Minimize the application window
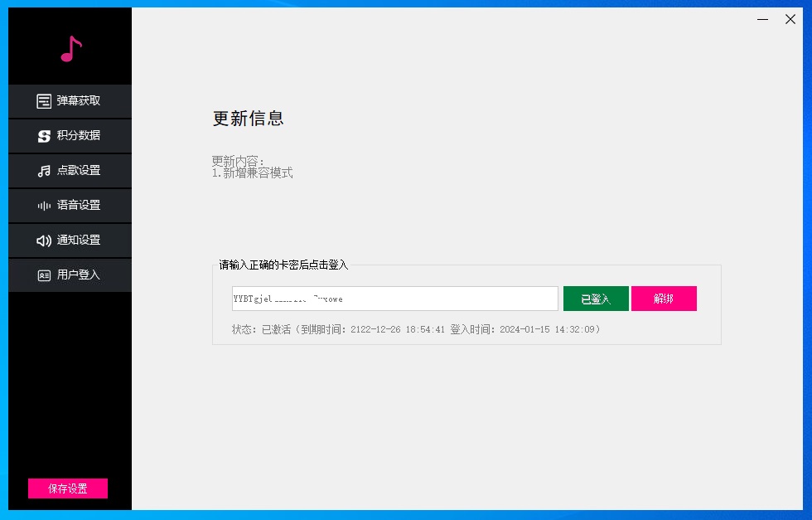The height and width of the screenshot is (520, 812). [762, 19]
